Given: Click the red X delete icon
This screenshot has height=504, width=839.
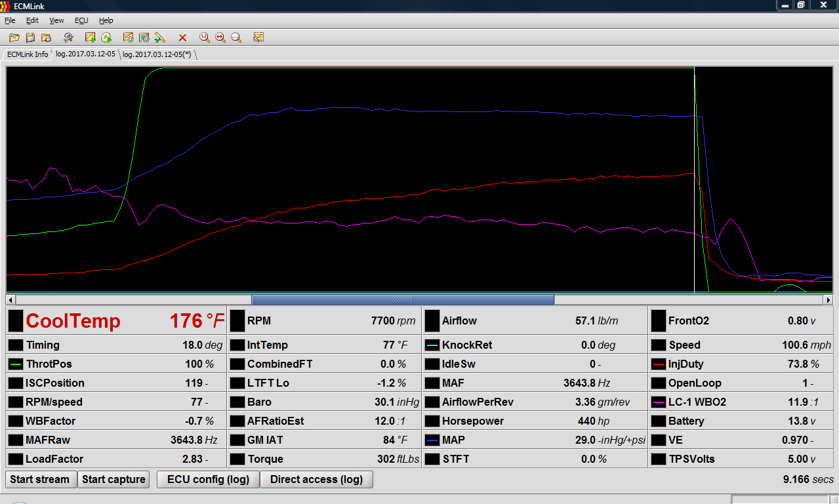Looking at the screenshot, I should click(x=182, y=38).
